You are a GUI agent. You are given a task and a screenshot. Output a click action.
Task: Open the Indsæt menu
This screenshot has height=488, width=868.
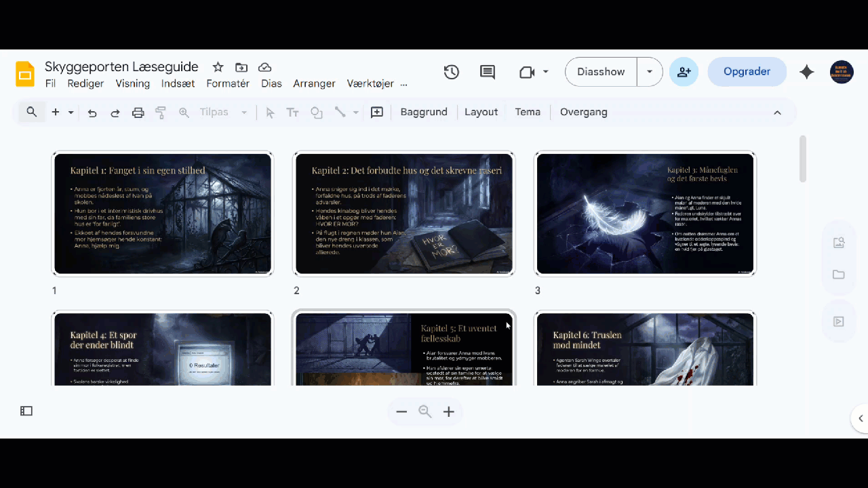178,83
